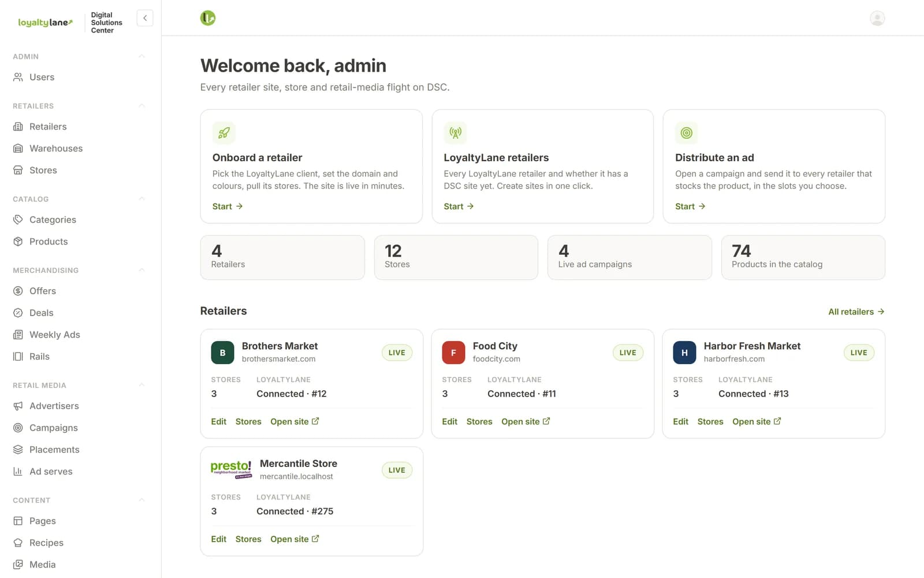
Task: Click the Products box icon
Action: click(18, 242)
